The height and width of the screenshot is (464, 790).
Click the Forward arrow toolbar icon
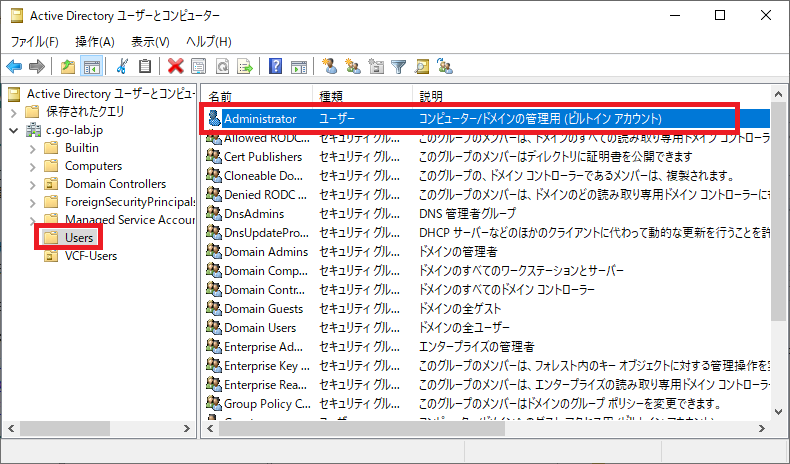pos(37,66)
